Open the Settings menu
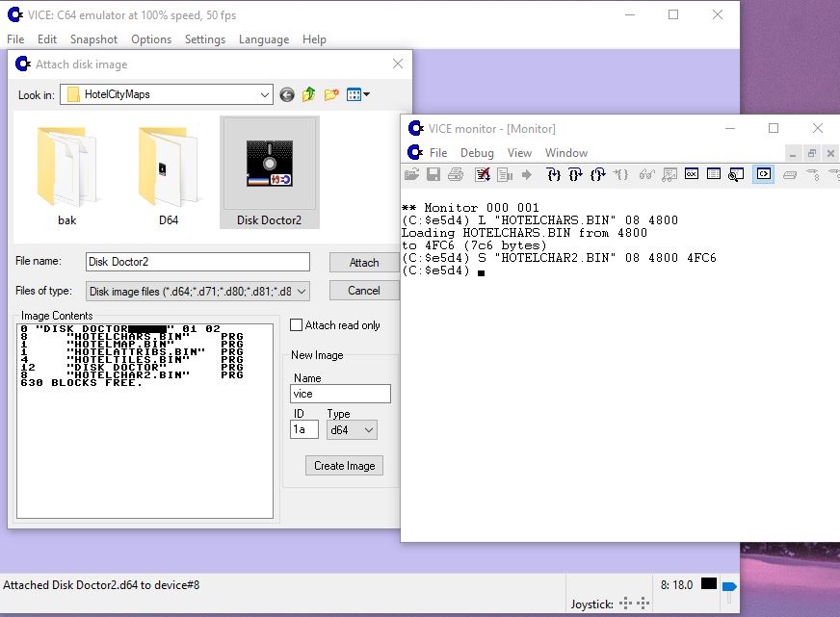 tap(205, 39)
